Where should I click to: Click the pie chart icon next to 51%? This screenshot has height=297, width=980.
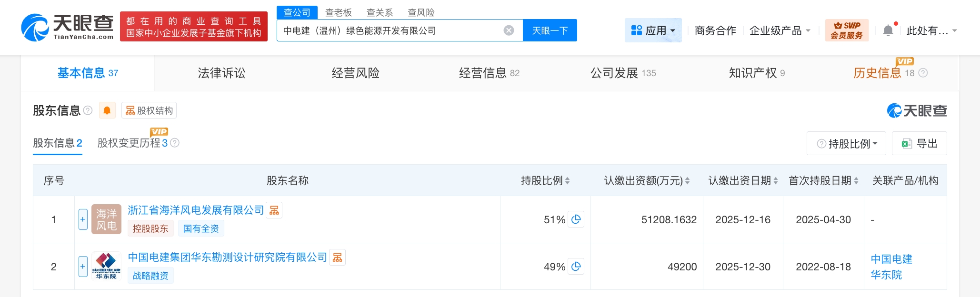pos(576,219)
